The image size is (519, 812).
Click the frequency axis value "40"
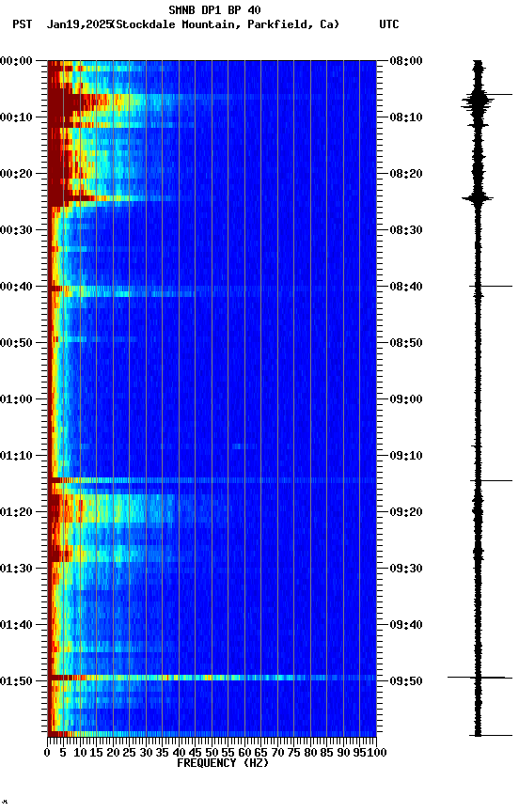(x=179, y=753)
